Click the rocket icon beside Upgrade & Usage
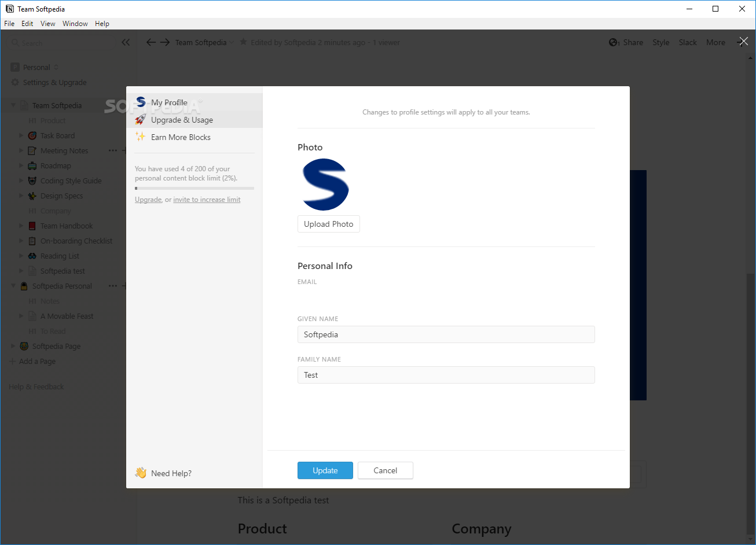This screenshot has height=545, width=756. 140,120
